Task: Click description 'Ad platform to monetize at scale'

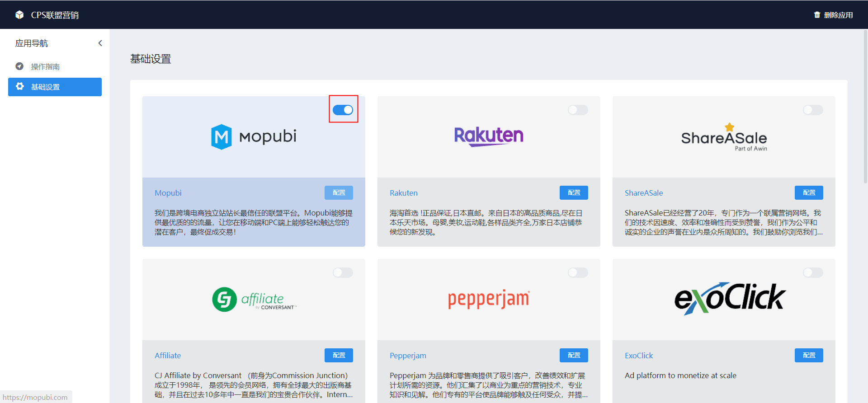Action: [680, 375]
